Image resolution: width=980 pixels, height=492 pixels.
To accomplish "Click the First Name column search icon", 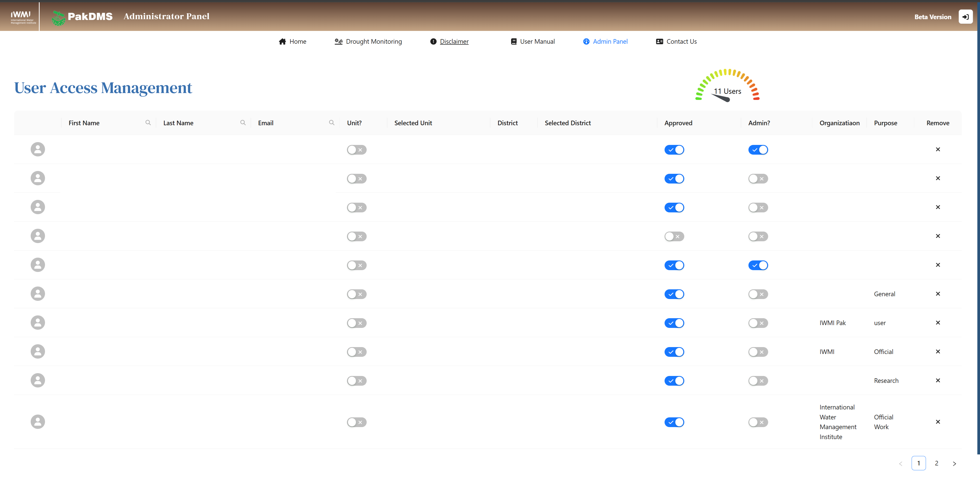I will tap(148, 122).
